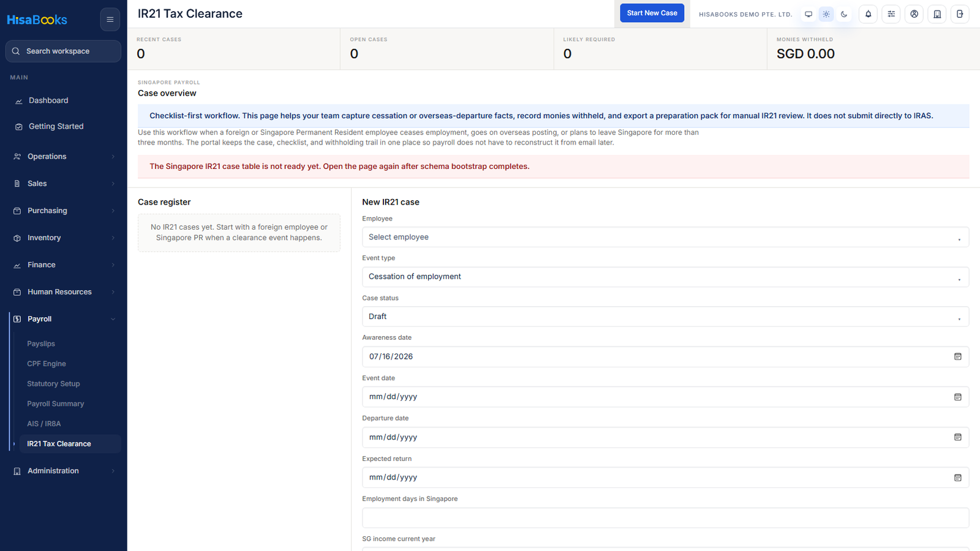The image size is (980, 551).
Task: Collapse the Payroll menu chevron
Action: [113, 319]
